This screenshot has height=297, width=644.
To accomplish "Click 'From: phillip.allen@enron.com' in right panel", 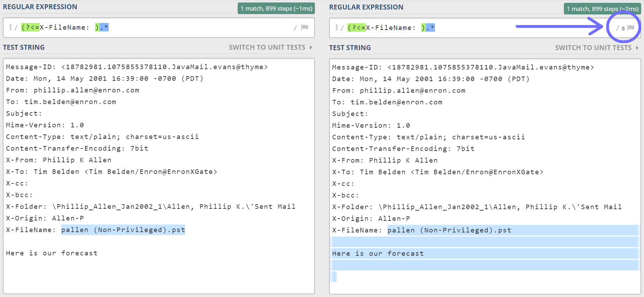I will click(x=399, y=90).
